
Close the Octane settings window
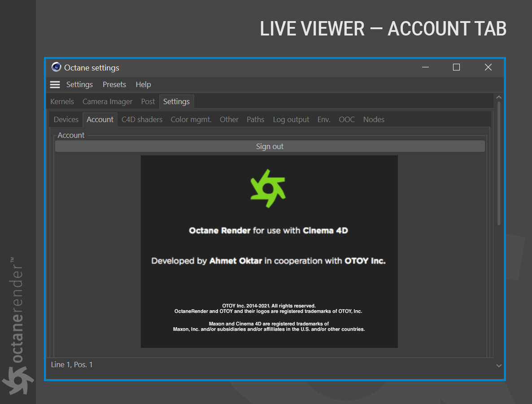coord(488,67)
